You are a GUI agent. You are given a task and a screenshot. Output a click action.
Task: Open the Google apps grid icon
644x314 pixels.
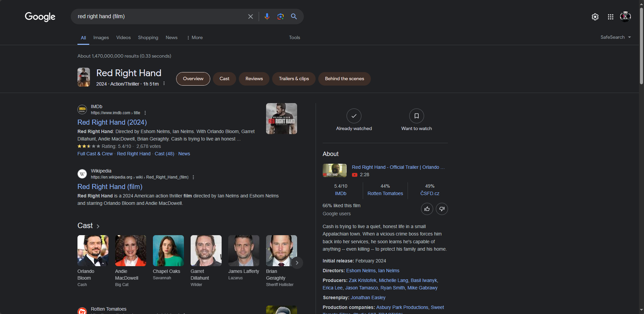[x=611, y=17]
